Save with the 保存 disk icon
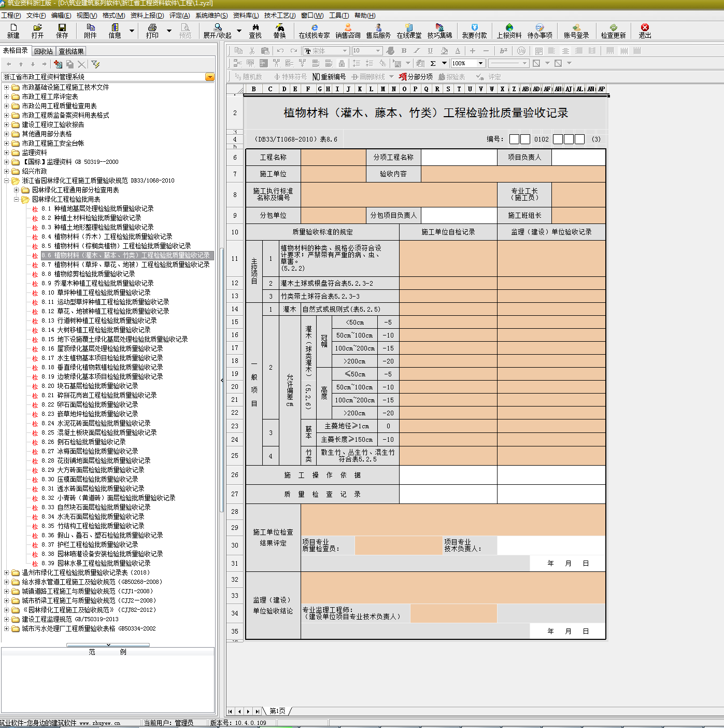Screen dimensions: 724x728 pyautogui.click(x=62, y=31)
